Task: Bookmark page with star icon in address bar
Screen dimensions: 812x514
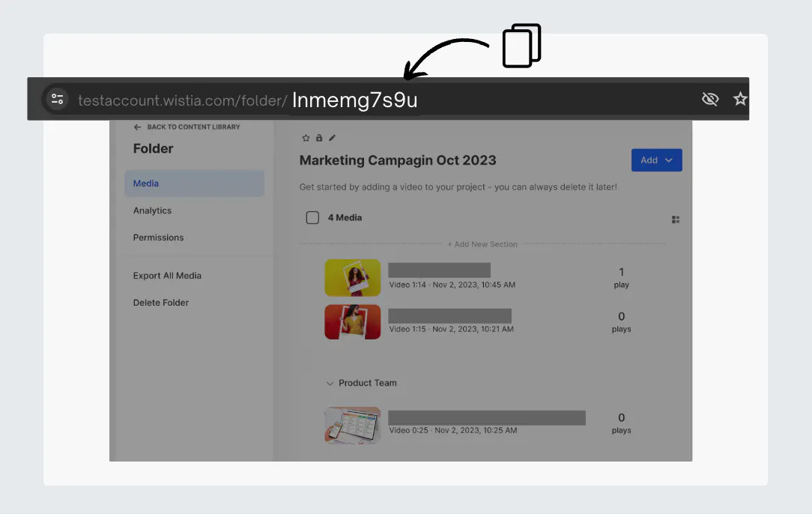Action: (x=740, y=98)
